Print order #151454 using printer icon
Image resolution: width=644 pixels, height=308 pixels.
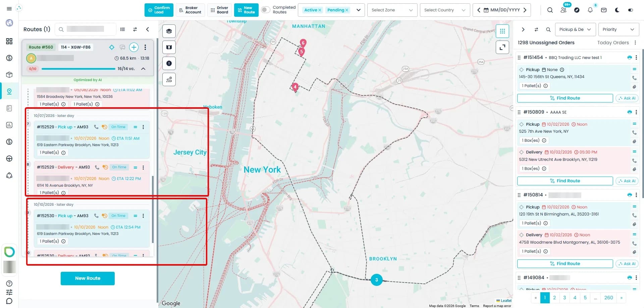tap(629, 58)
